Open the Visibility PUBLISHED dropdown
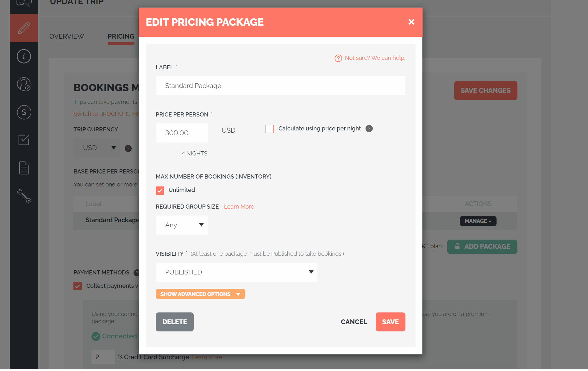Viewport: 588px width, 371px height. point(236,272)
